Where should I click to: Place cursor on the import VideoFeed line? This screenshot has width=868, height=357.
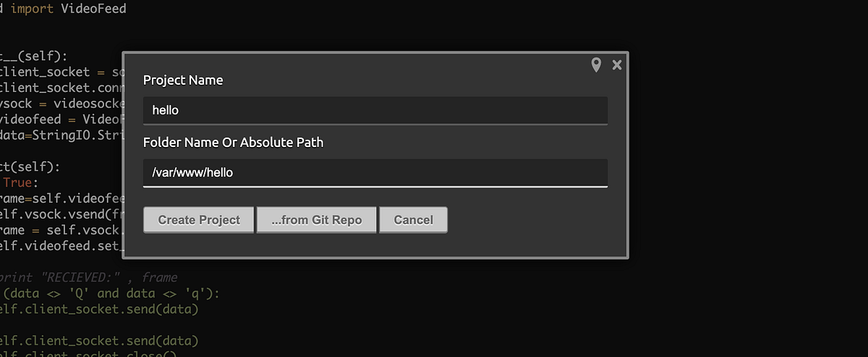pyautogui.click(x=63, y=9)
